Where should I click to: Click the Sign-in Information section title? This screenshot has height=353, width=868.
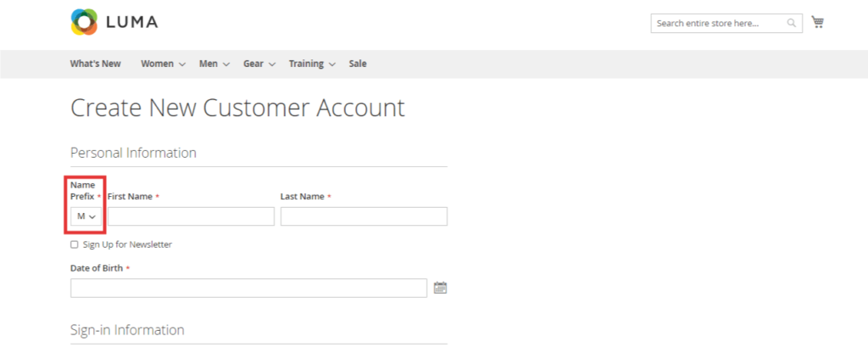tap(127, 330)
